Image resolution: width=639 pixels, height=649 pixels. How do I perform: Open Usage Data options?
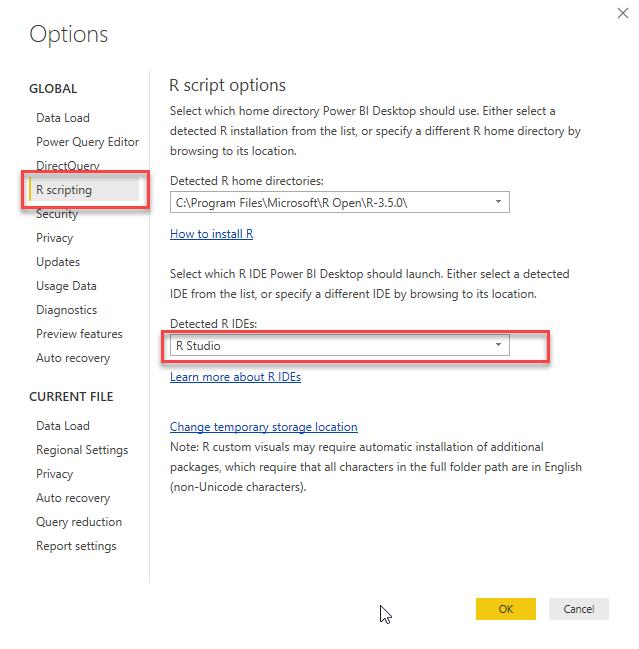tap(66, 286)
